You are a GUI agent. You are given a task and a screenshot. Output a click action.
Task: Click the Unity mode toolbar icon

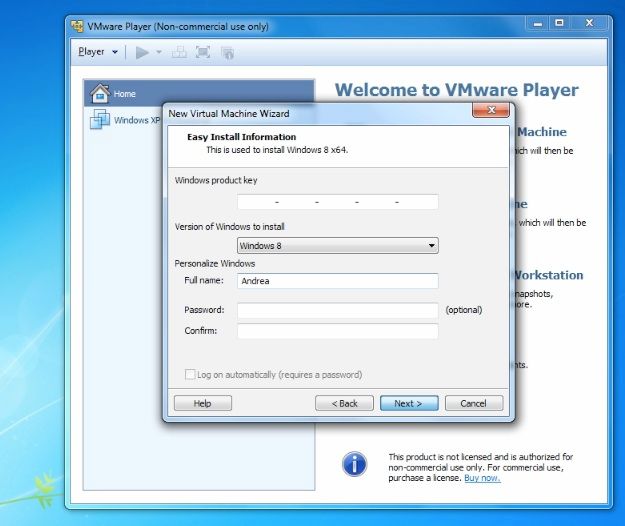[227, 53]
